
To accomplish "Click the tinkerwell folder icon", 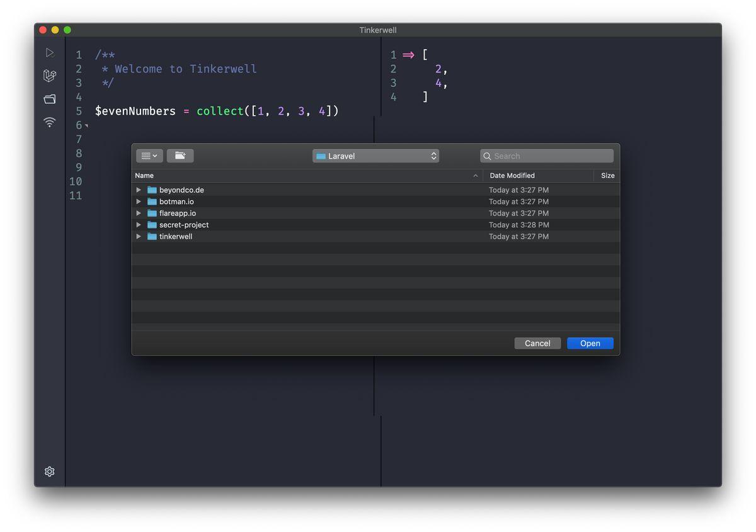I will click(x=152, y=236).
